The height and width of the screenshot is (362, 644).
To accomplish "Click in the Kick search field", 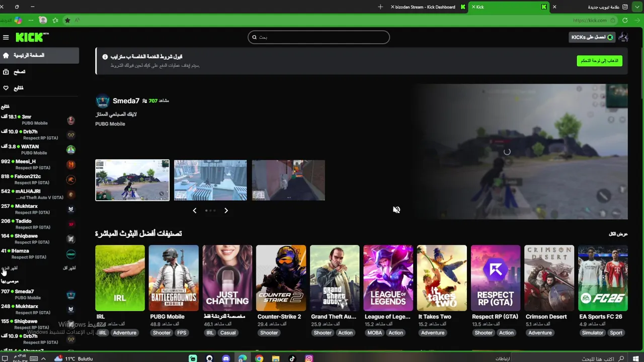I will coord(318,37).
